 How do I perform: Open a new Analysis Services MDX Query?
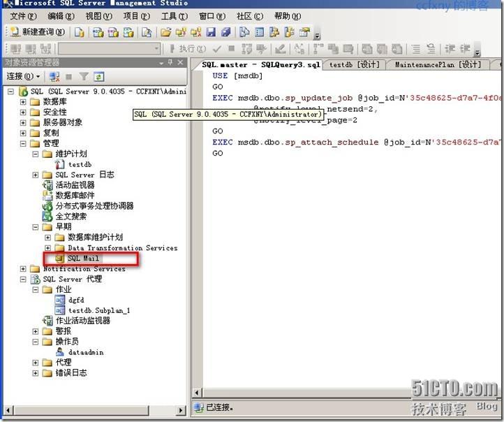(98, 32)
